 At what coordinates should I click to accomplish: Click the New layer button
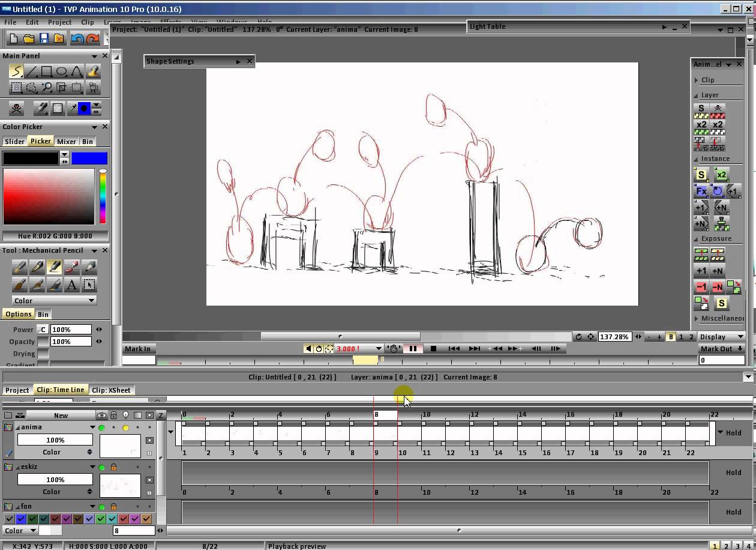coord(61,416)
